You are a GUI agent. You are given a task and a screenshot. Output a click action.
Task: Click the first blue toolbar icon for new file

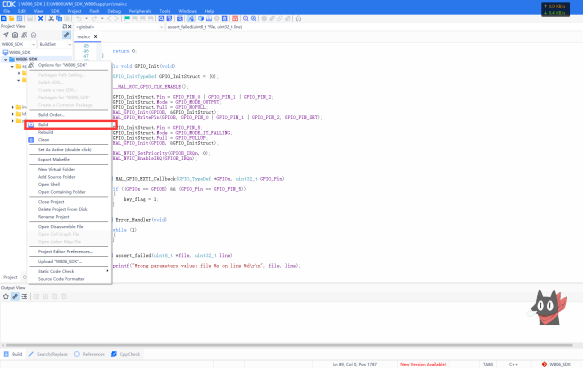[4, 19]
